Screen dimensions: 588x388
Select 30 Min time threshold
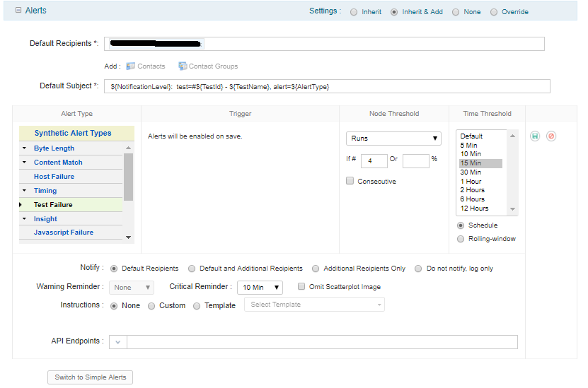(x=480, y=172)
